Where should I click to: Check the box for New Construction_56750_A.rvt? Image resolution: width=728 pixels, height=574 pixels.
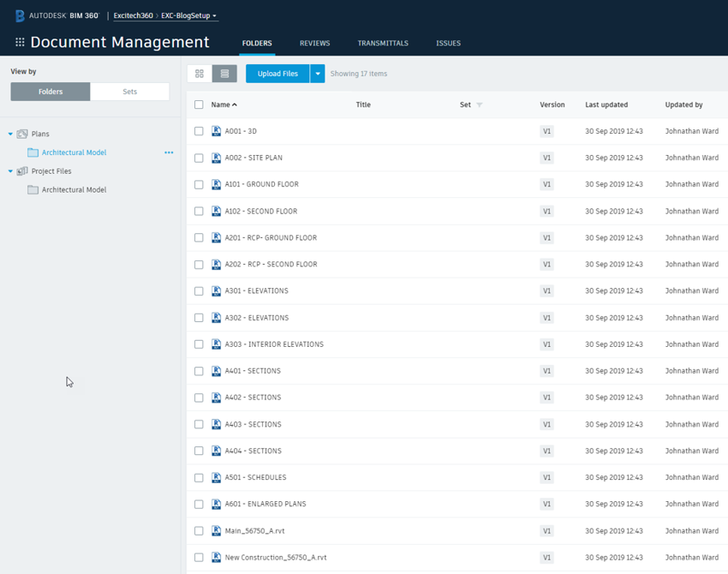pos(199,557)
